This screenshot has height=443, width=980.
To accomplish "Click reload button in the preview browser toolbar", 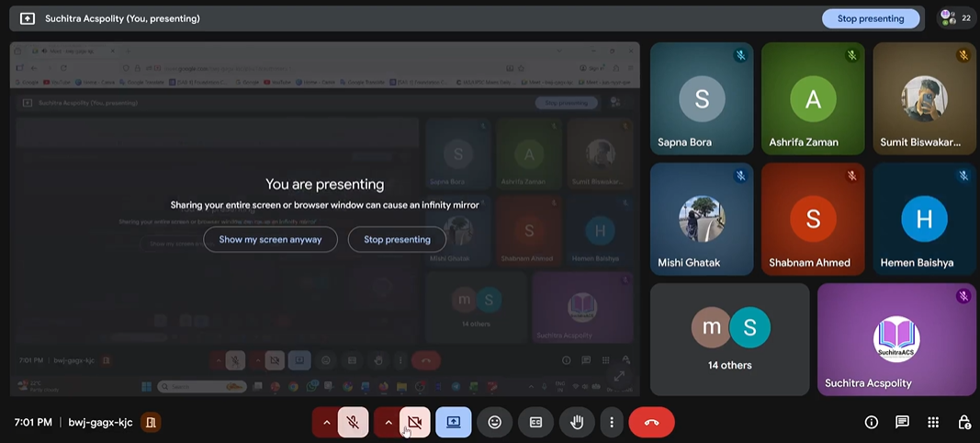I will (x=63, y=68).
